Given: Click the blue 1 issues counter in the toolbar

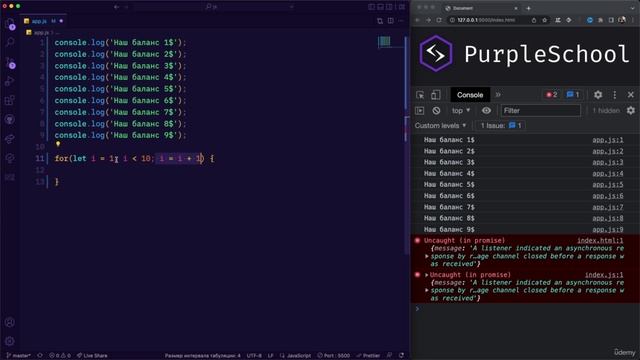Looking at the screenshot, I should (x=573, y=95).
